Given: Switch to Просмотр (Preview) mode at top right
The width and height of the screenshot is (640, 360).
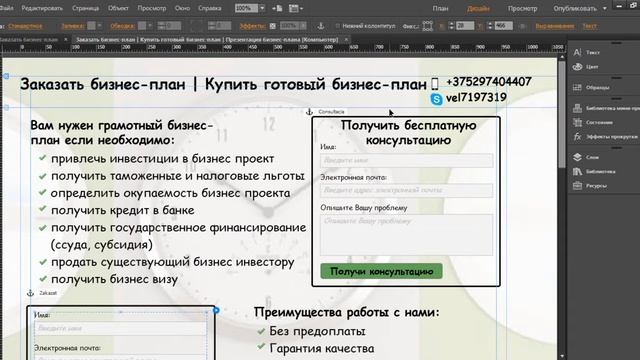Looking at the screenshot, I should pos(522,8).
